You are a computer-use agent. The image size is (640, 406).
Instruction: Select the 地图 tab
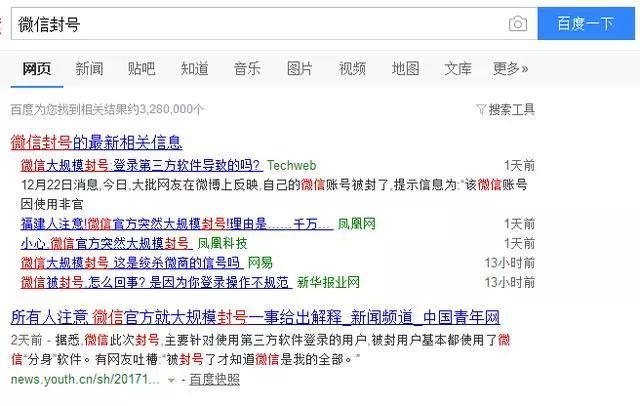tap(405, 69)
